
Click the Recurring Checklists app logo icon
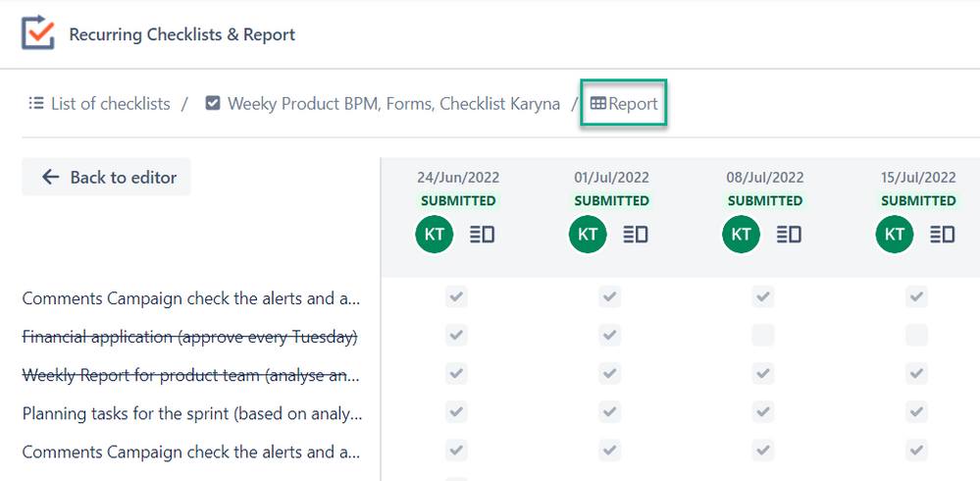(38, 31)
